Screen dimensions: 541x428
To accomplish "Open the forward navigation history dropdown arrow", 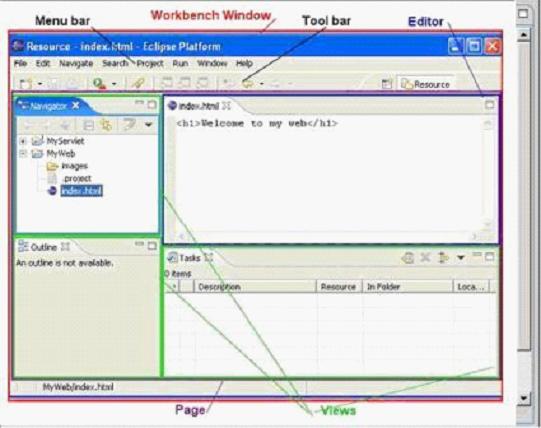I will (x=262, y=84).
